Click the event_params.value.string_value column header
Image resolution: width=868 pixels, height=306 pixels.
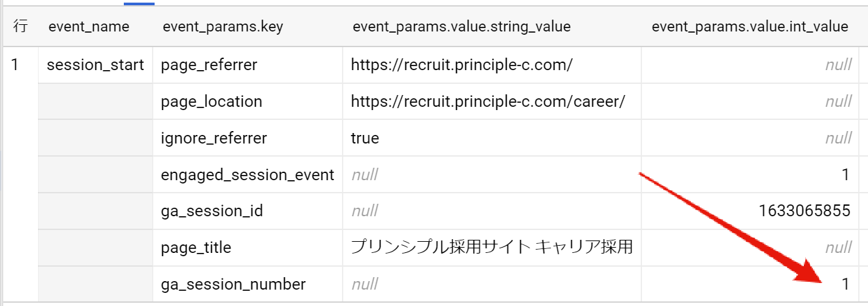461,27
